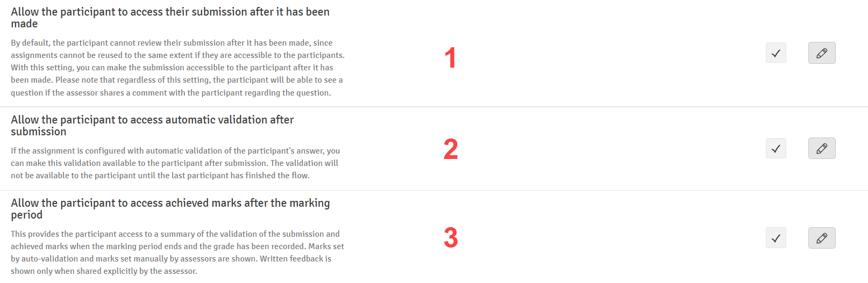The width and height of the screenshot is (868, 283).
Task: Click the pencil icon for automatic validation access
Action: 821,148
